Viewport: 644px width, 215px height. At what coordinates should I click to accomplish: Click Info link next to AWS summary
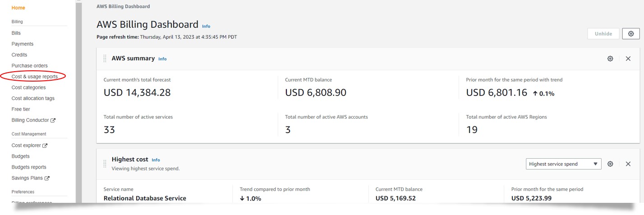tap(162, 59)
